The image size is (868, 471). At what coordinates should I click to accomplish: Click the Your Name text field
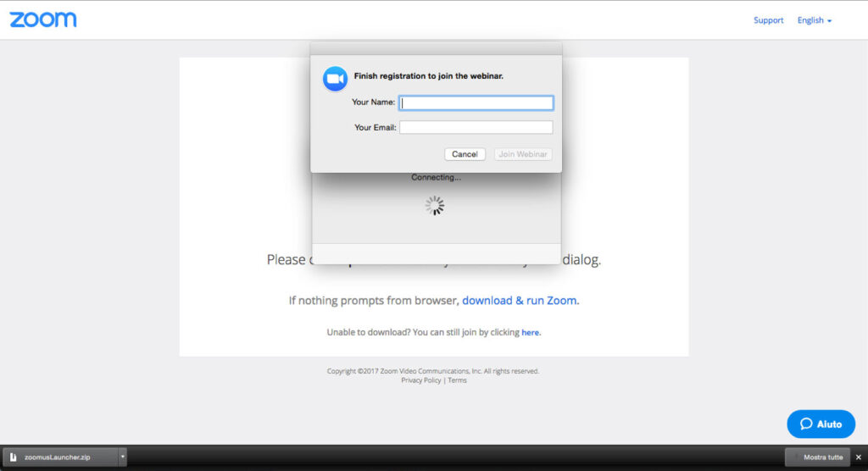[x=476, y=103]
